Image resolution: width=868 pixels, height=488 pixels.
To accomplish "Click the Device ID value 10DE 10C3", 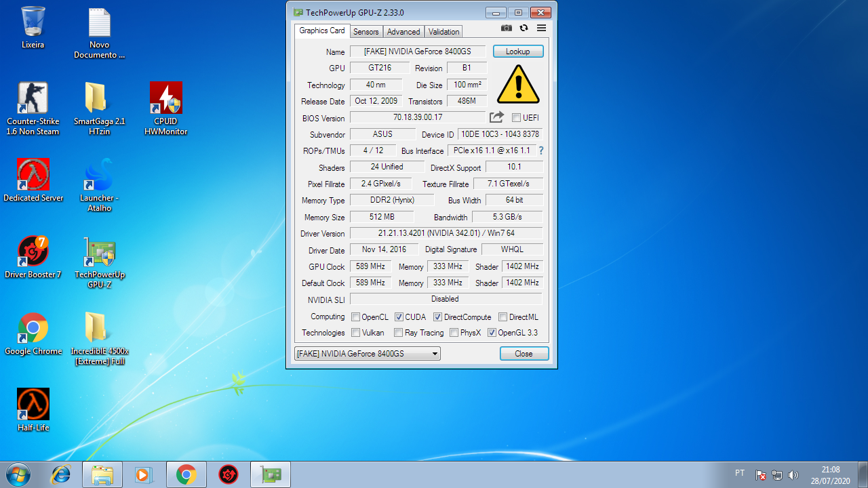I will click(x=500, y=134).
